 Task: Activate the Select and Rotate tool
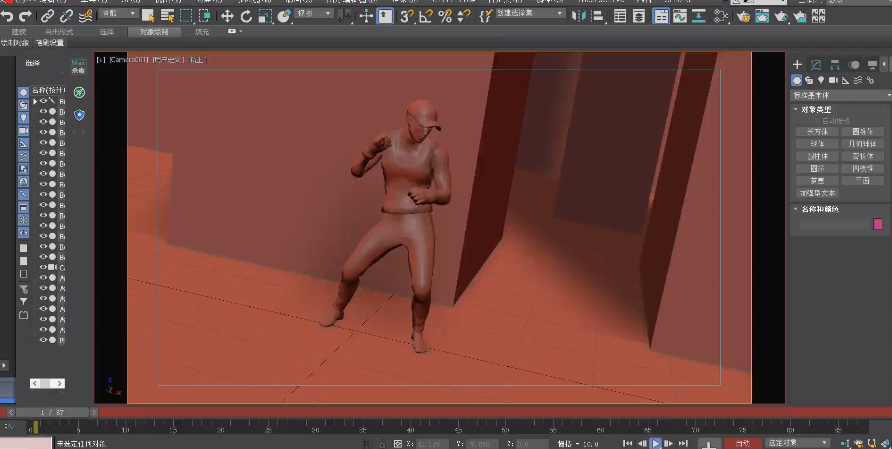click(246, 16)
